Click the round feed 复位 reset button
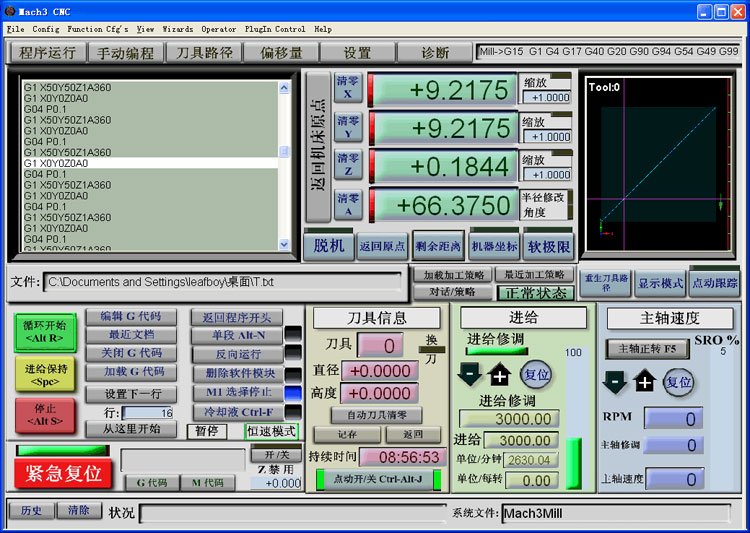This screenshot has width=750, height=533. pos(536,375)
